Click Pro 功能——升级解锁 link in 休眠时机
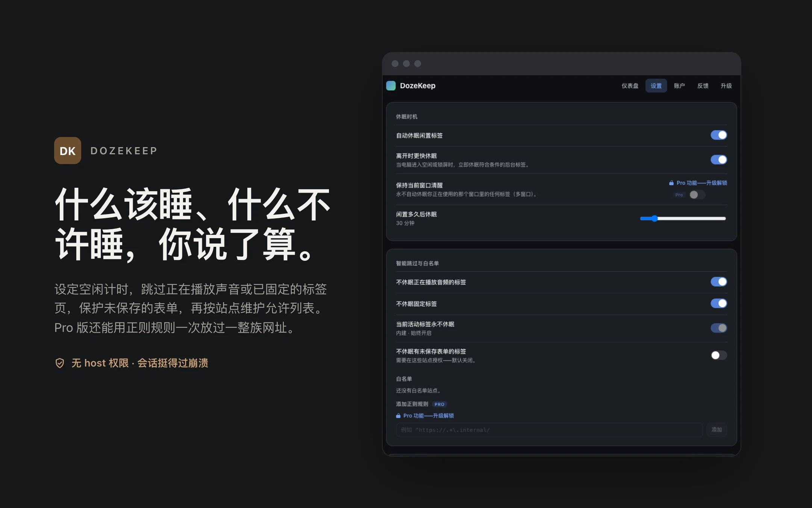This screenshot has width=812, height=508. [702, 183]
